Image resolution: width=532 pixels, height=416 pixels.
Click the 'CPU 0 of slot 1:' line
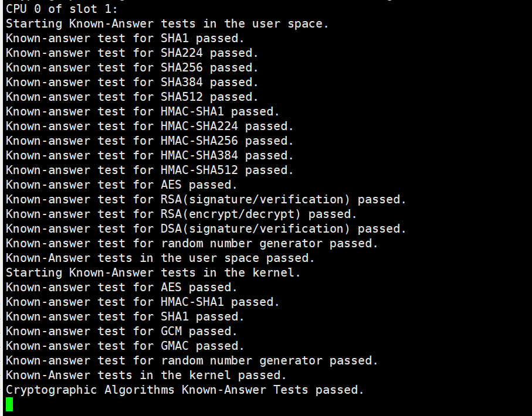coord(62,9)
